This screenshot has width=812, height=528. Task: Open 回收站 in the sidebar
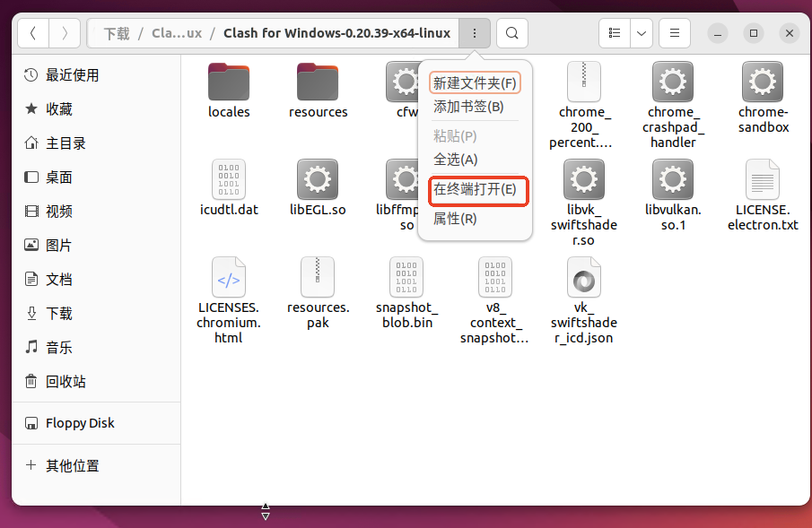pos(65,382)
